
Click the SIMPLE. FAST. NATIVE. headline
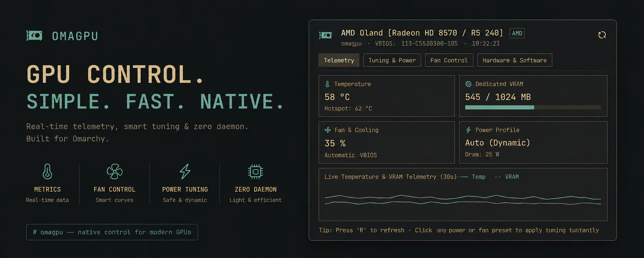[155, 101]
